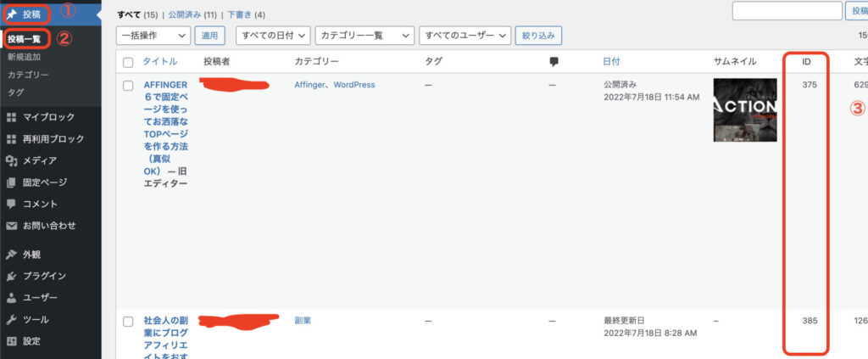
Task: Toggle the select-all checkbox in table header
Action: pos(128,62)
